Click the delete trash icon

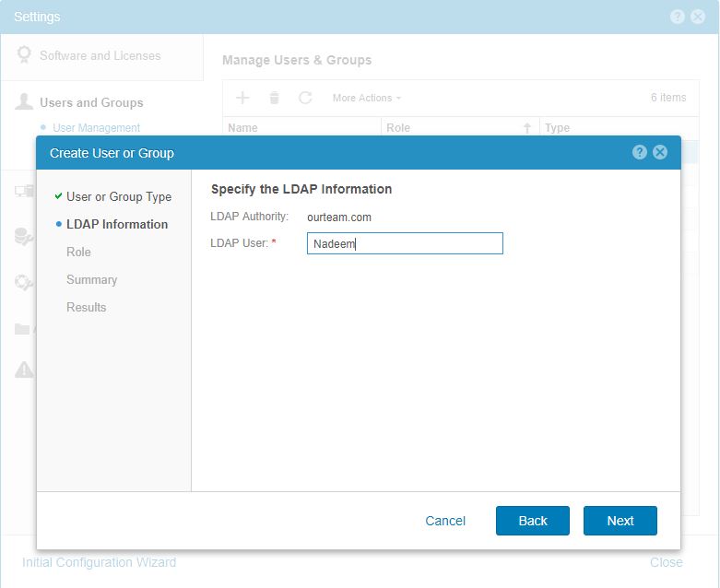coord(274,98)
